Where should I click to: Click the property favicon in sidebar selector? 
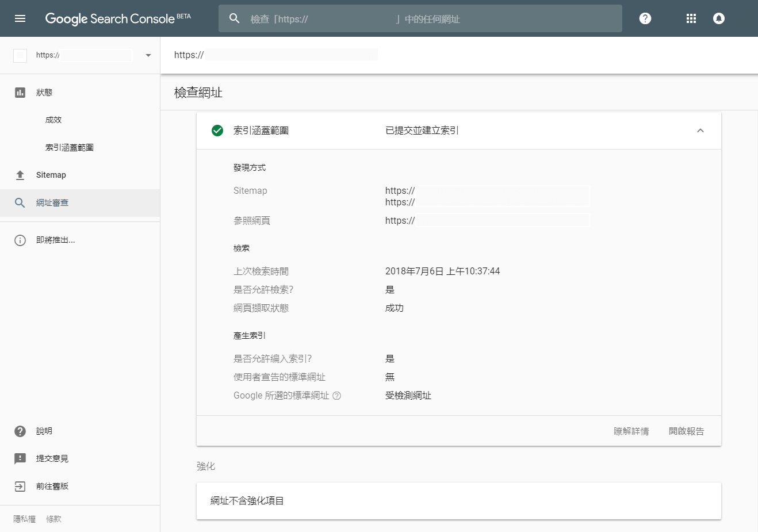point(20,55)
